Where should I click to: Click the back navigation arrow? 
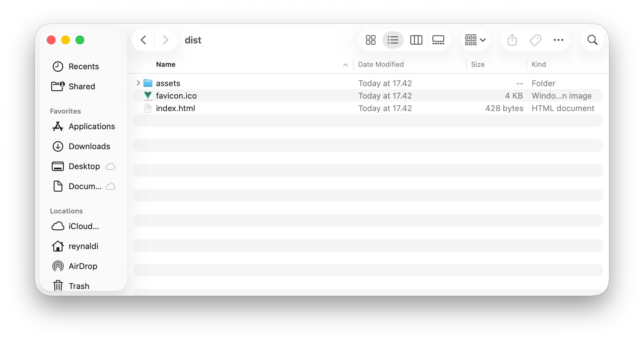[x=143, y=40]
